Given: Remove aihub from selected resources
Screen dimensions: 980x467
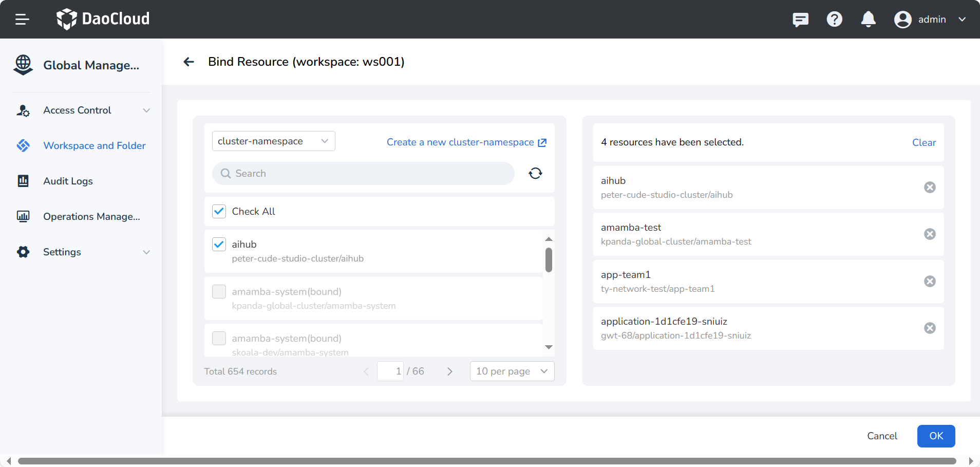Looking at the screenshot, I should click(x=930, y=188).
